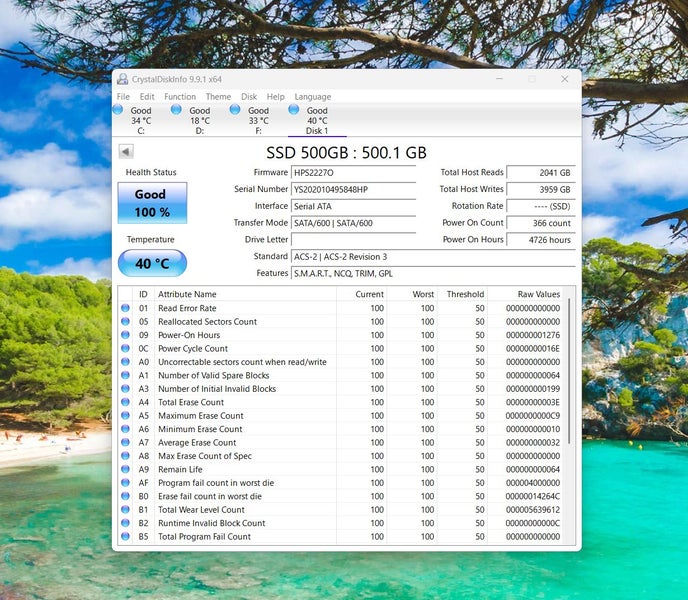This screenshot has width=688, height=600.
Task: Click the SSD 500GB : 500.1 GB title
Action: [346, 153]
